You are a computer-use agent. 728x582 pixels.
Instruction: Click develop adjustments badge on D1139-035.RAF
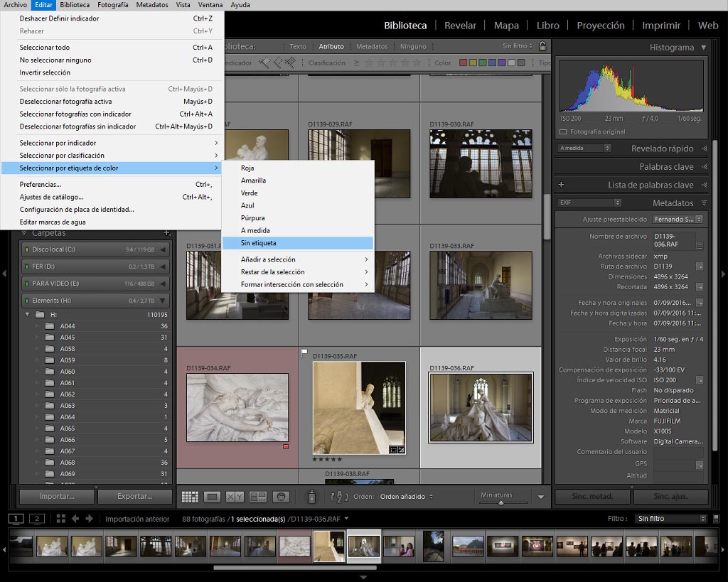[401, 450]
